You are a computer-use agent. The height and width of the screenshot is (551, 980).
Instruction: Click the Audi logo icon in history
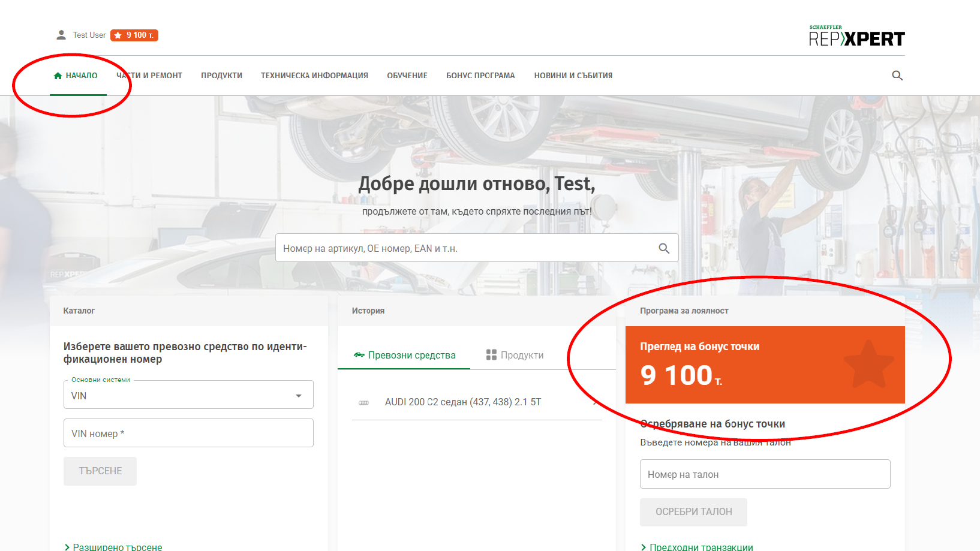pos(363,402)
